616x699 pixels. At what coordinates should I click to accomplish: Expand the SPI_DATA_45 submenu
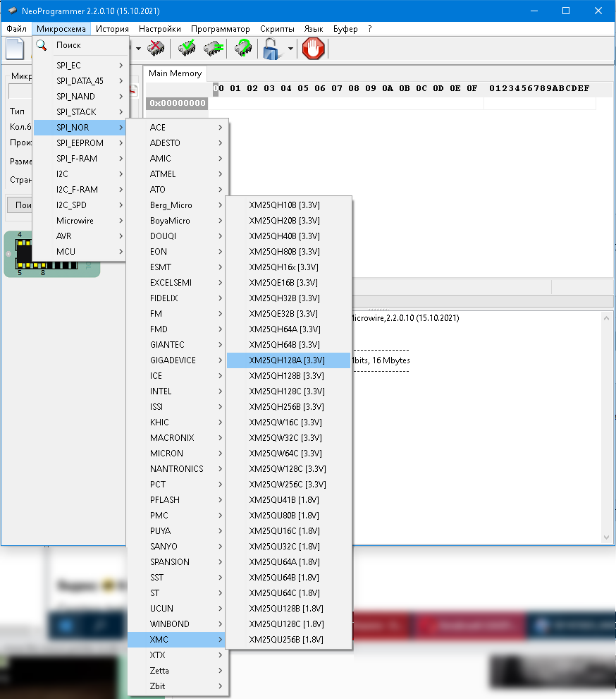coord(81,81)
